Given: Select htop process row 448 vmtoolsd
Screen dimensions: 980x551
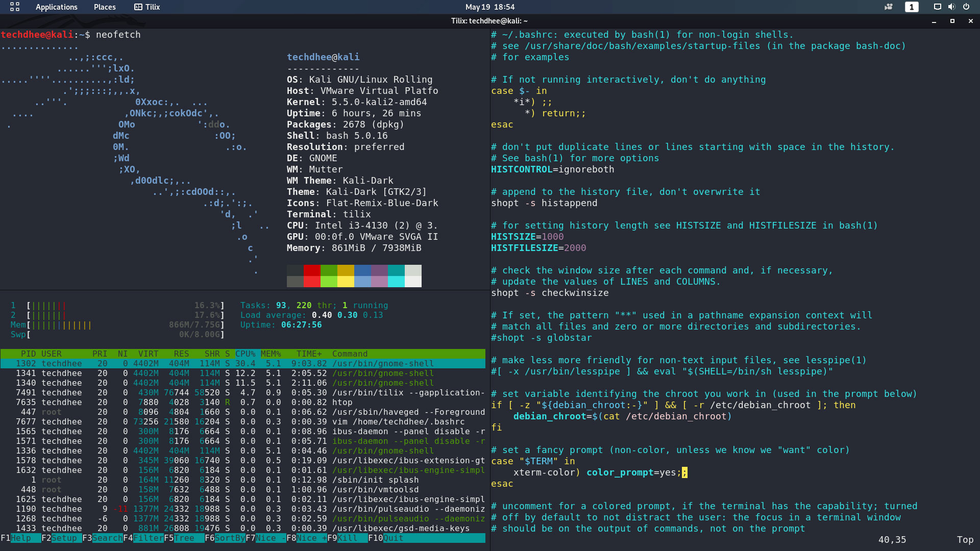Looking at the screenshot, I should [x=243, y=490].
